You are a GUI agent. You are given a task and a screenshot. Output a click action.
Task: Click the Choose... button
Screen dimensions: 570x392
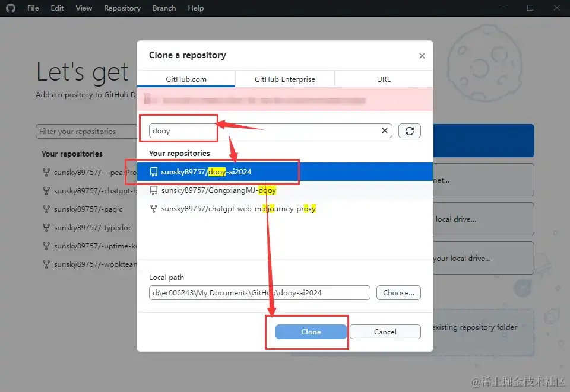[x=398, y=292]
